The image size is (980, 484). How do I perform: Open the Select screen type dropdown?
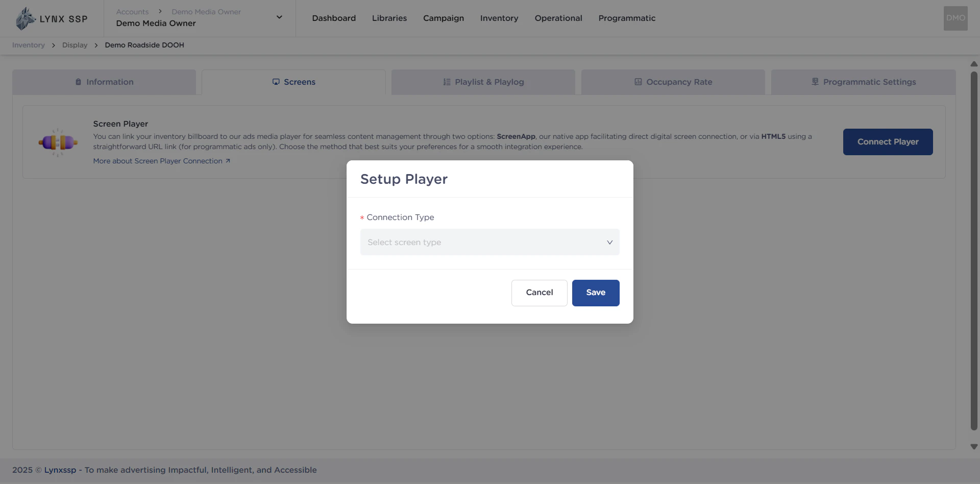tap(489, 242)
